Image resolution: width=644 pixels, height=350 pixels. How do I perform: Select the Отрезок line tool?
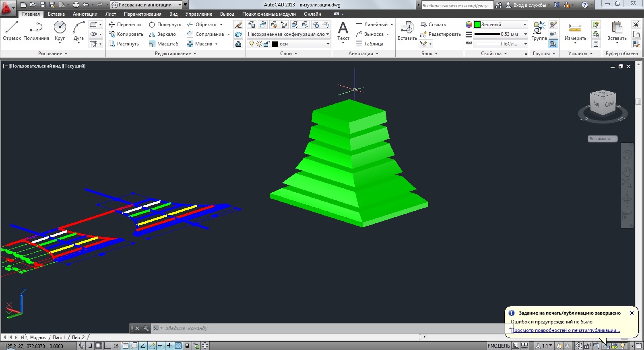tap(12, 31)
